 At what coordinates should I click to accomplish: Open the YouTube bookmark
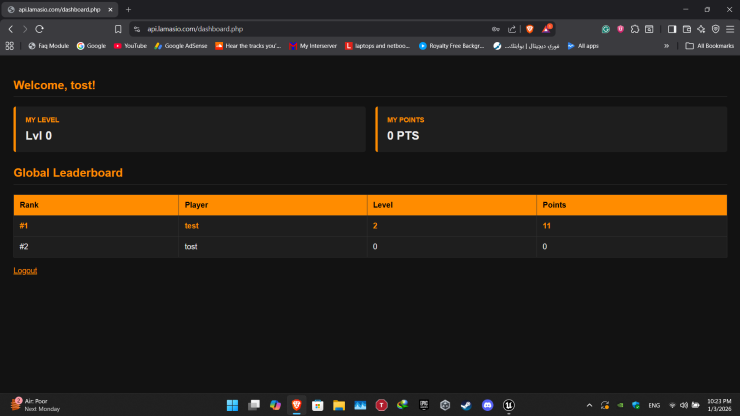(x=130, y=45)
